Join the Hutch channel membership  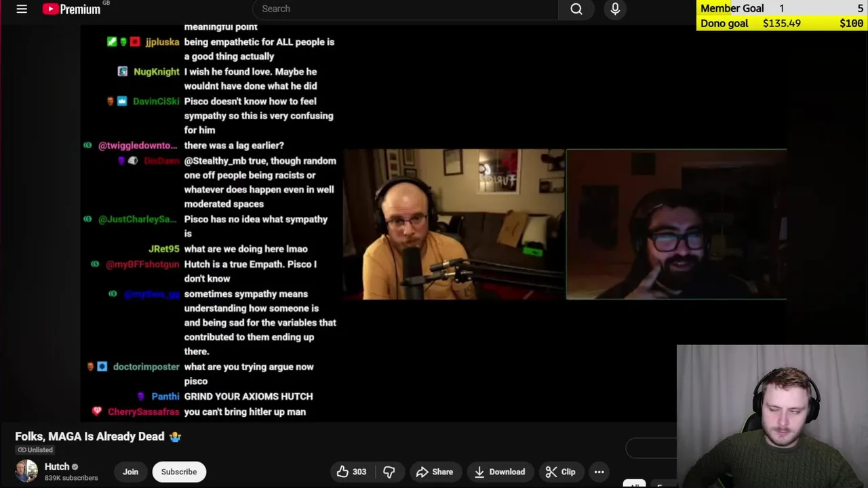tap(131, 472)
